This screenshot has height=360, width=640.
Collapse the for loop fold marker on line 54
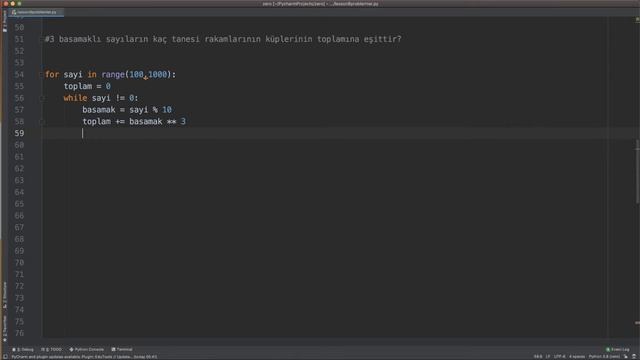point(41,75)
